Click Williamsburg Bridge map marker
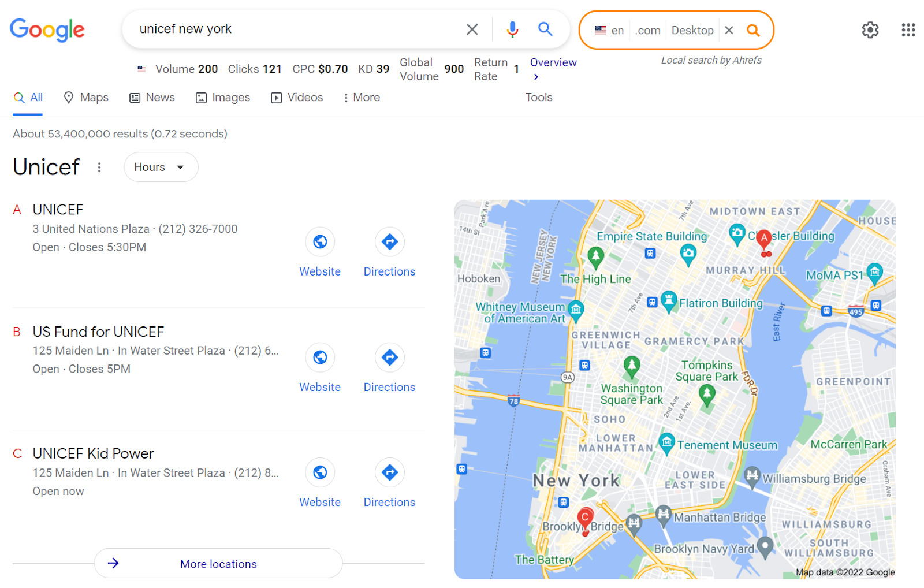Screen dimensions: 924x588 pyautogui.click(x=752, y=477)
